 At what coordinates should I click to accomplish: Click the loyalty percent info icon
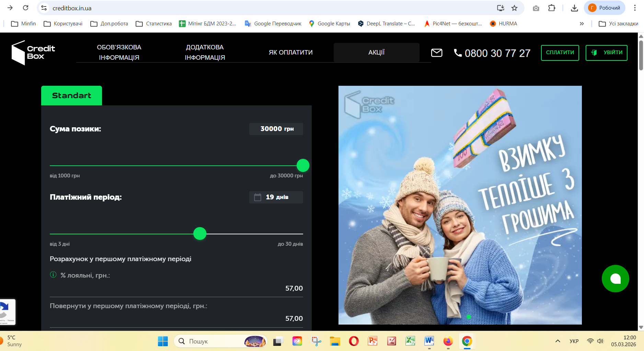[x=53, y=274]
